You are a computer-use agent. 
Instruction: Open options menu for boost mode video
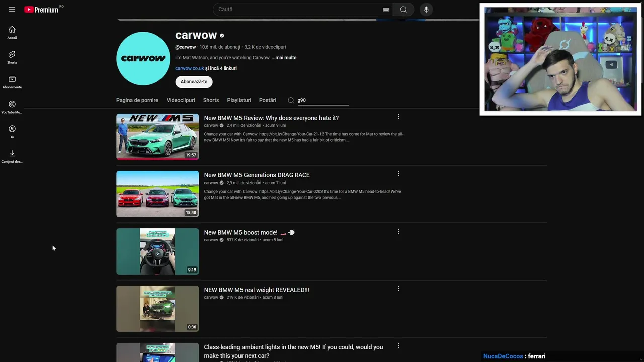[x=398, y=231]
